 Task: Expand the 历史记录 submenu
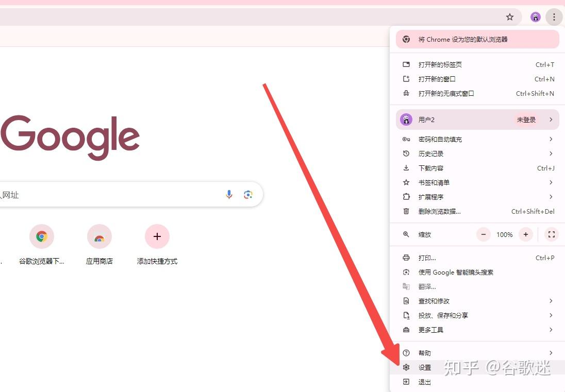point(432,154)
